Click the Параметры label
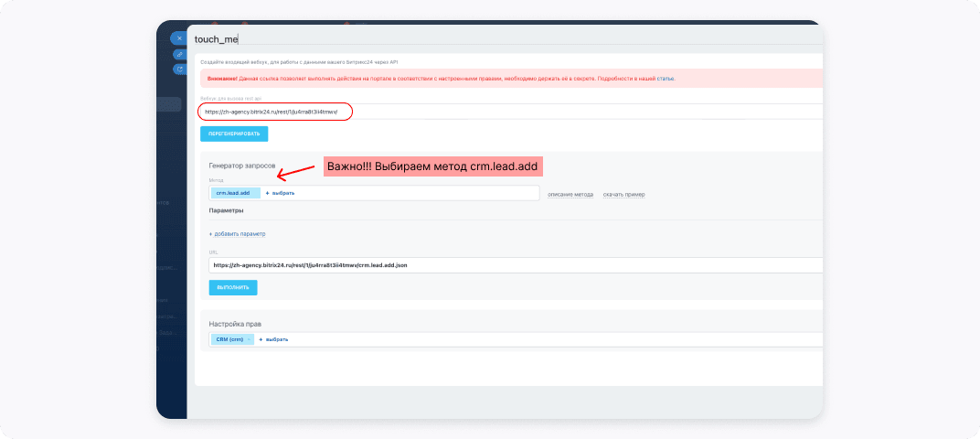The image size is (980, 439). tap(226, 210)
